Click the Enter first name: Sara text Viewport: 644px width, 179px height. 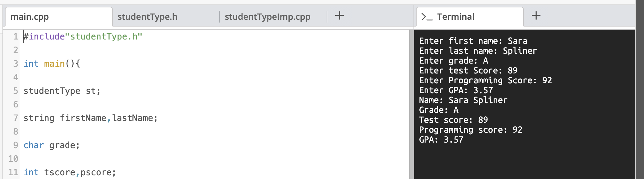(x=473, y=40)
